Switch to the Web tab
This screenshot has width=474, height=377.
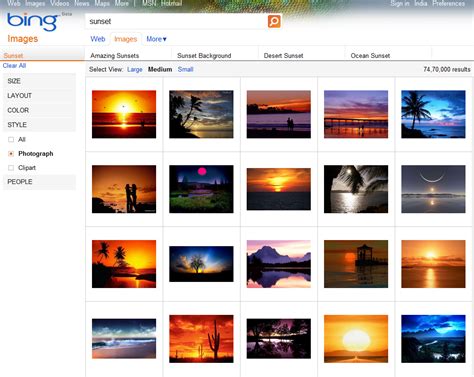(x=98, y=39)
